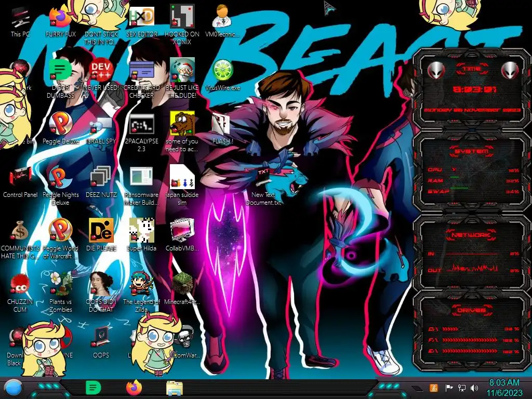Click the volume speaker tray icon
The width and height of the screenshot is (532, 399).
pos(474,388)
